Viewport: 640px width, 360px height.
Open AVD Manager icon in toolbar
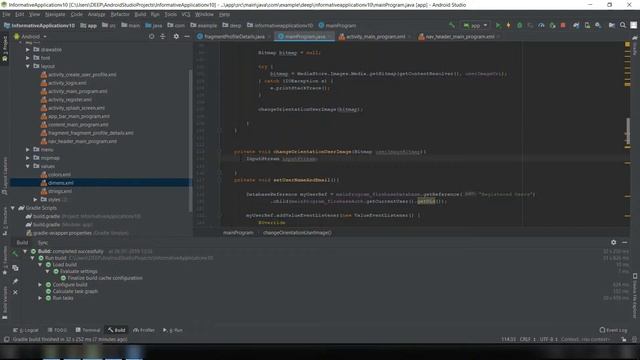587,25
